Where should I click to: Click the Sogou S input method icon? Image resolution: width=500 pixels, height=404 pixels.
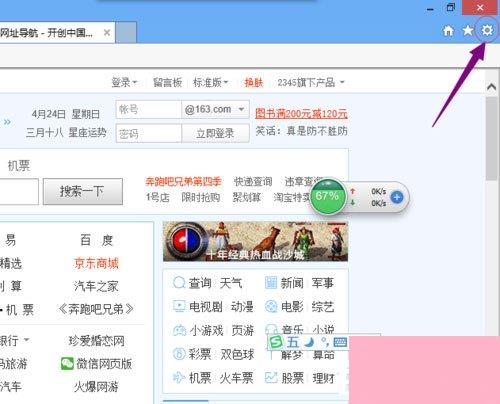pos(276,342)
